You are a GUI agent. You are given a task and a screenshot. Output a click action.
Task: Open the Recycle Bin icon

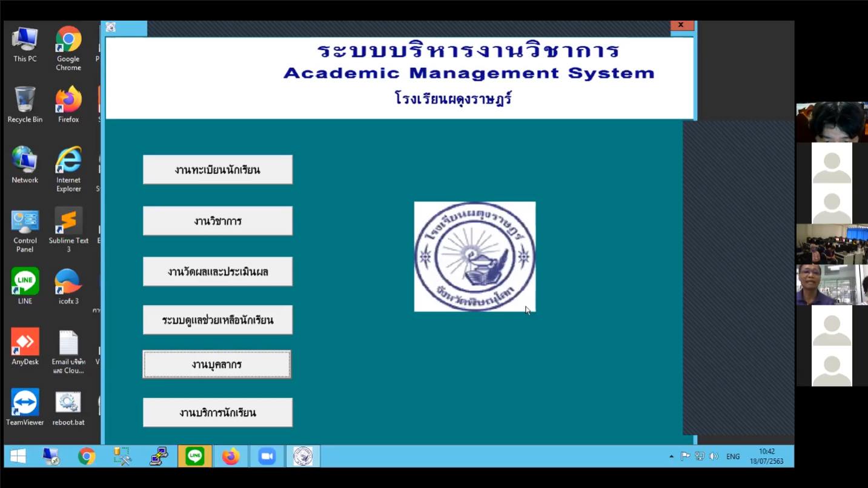pyautogui.click(x=25, y=101)
